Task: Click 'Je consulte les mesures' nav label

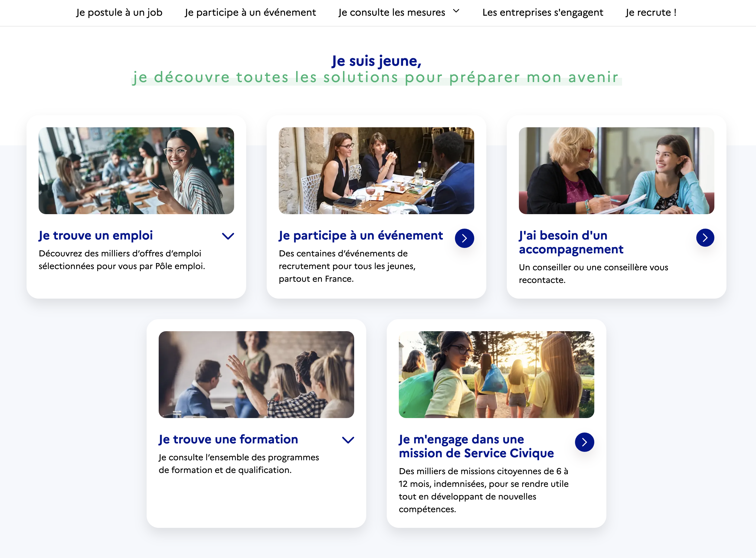Action: pyautogui.click(x=392, y=12)
